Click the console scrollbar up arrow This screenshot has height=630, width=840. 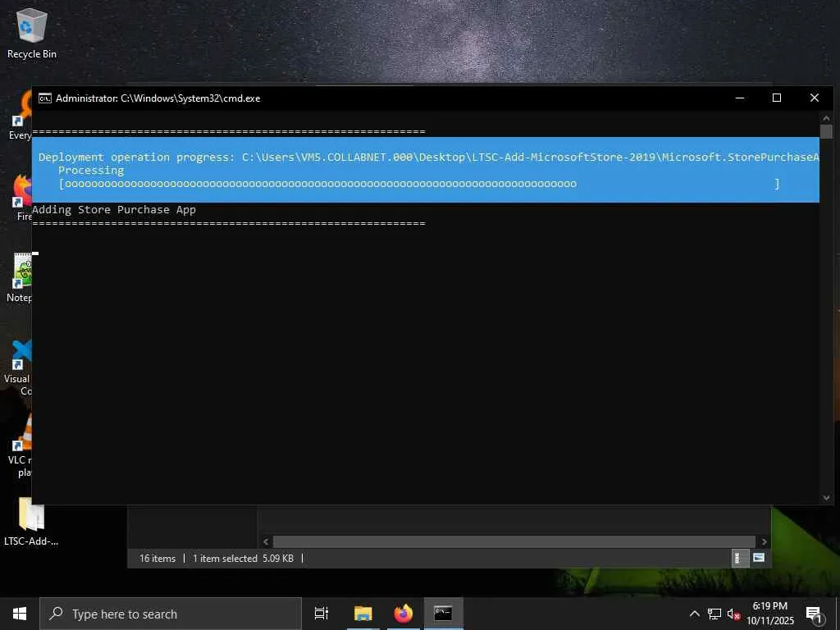coord(826,118)
